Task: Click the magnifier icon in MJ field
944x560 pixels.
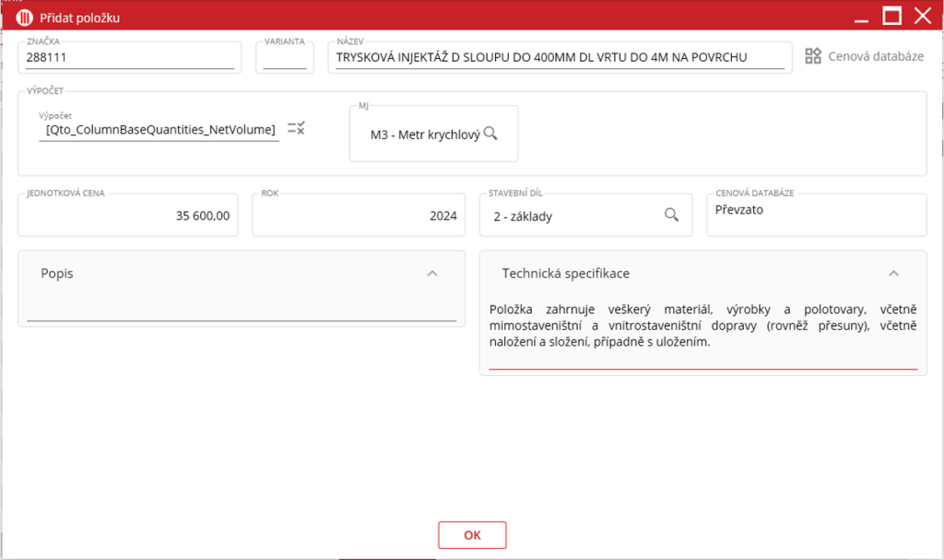Action: tap(490, 134)
